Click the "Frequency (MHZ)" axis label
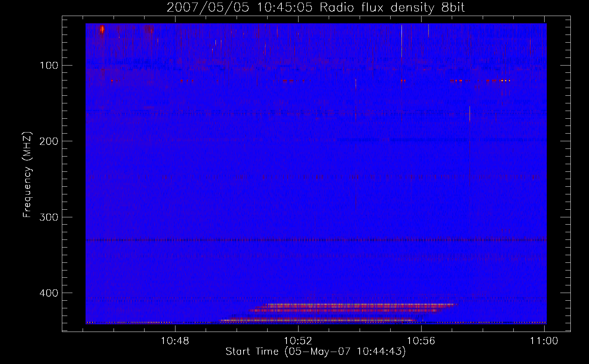The width and height of the screenshot is (589, 364). click(27, 174)
